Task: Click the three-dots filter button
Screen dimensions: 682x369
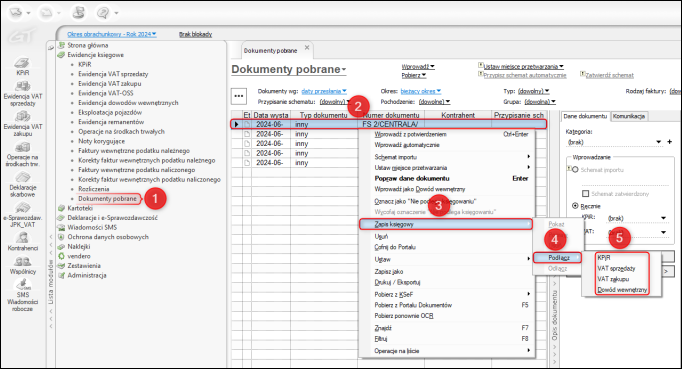Action: click(239, 96)
